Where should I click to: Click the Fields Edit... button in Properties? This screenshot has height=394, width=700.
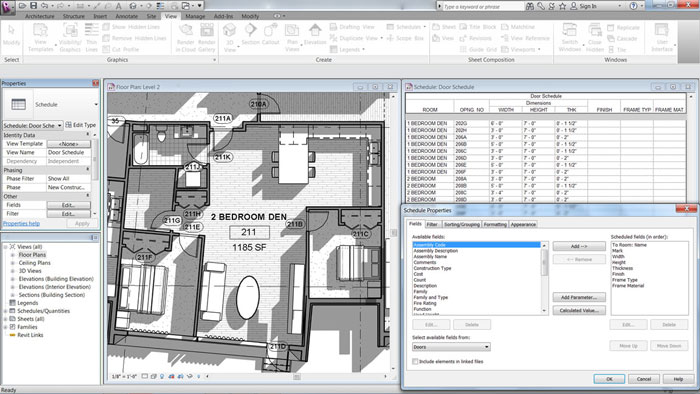pos(68,205)
